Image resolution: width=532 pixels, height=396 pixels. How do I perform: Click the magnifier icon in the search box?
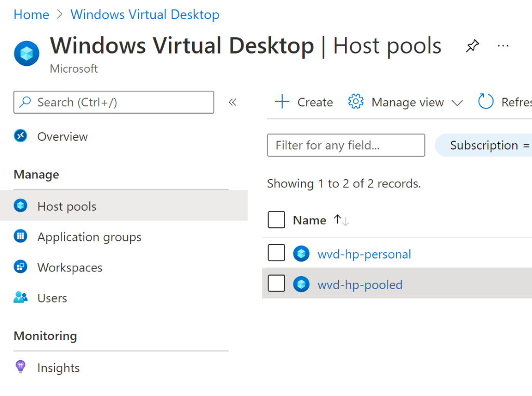25,102
